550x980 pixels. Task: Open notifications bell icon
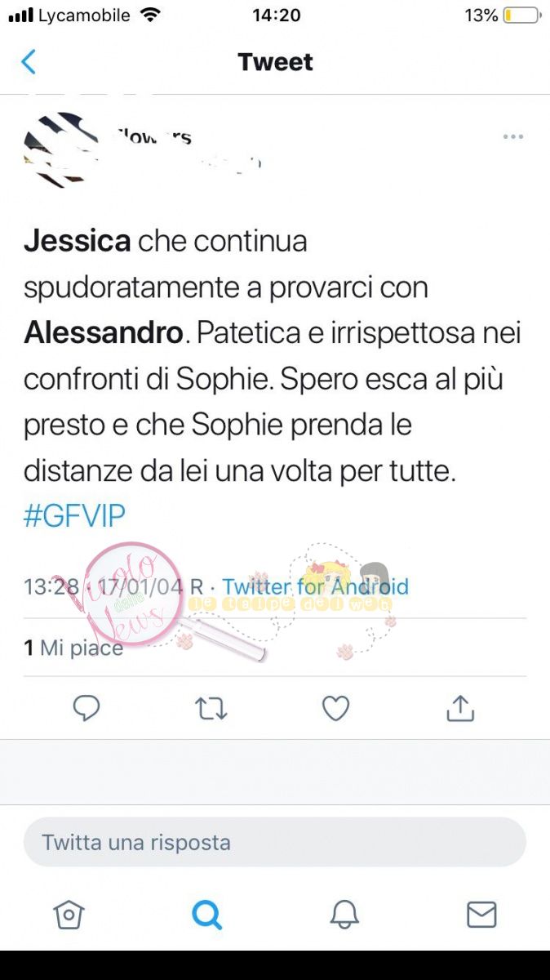tap(344, 914)
